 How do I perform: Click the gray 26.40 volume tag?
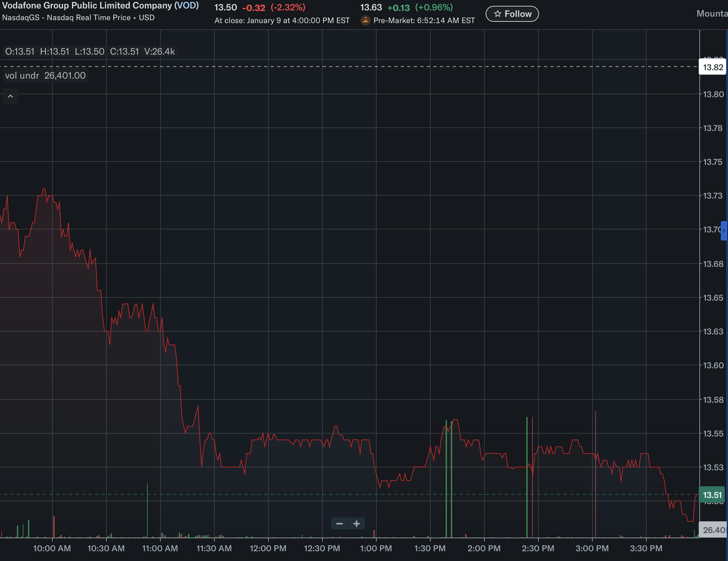tap(713, 530)
